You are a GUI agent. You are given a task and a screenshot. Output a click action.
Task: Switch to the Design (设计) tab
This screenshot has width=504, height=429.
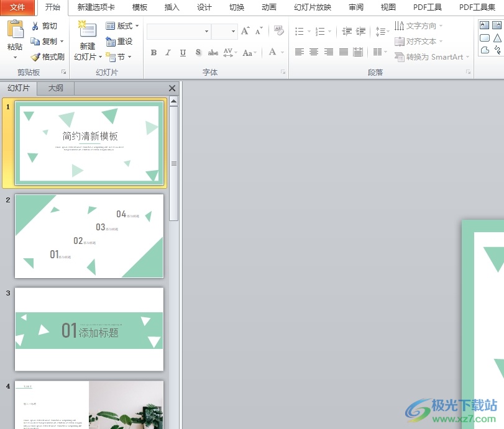click(x=204, y=7)
